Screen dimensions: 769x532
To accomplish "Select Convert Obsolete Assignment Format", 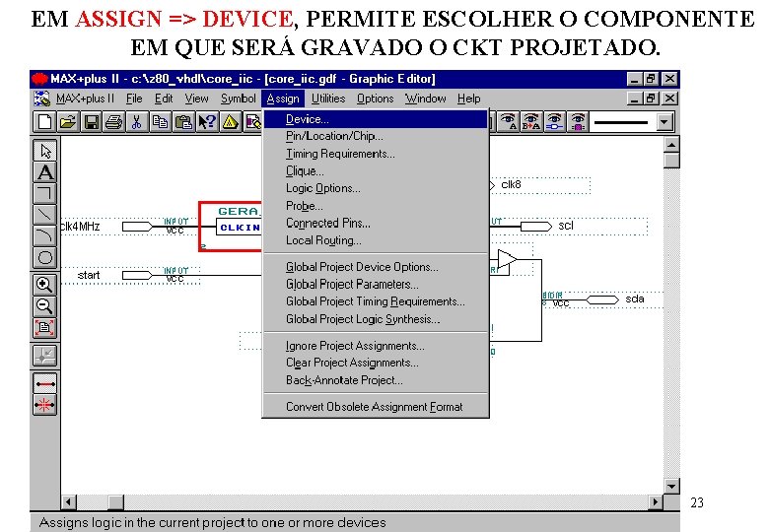I will point(376,407).
